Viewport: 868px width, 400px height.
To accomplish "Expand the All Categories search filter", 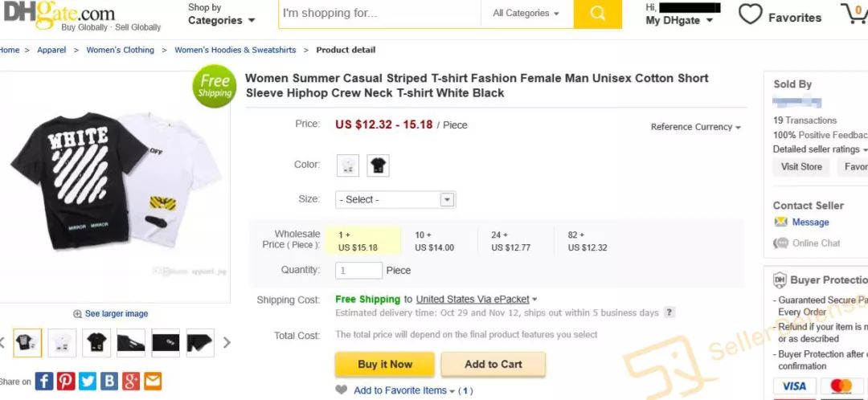I will [x=526, y=14].
